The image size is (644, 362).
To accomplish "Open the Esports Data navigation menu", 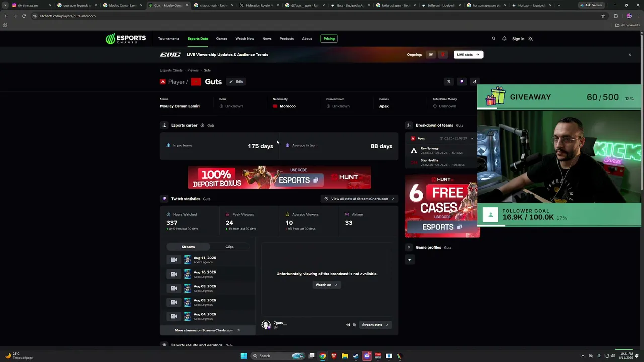I will (x=198, y=39).
